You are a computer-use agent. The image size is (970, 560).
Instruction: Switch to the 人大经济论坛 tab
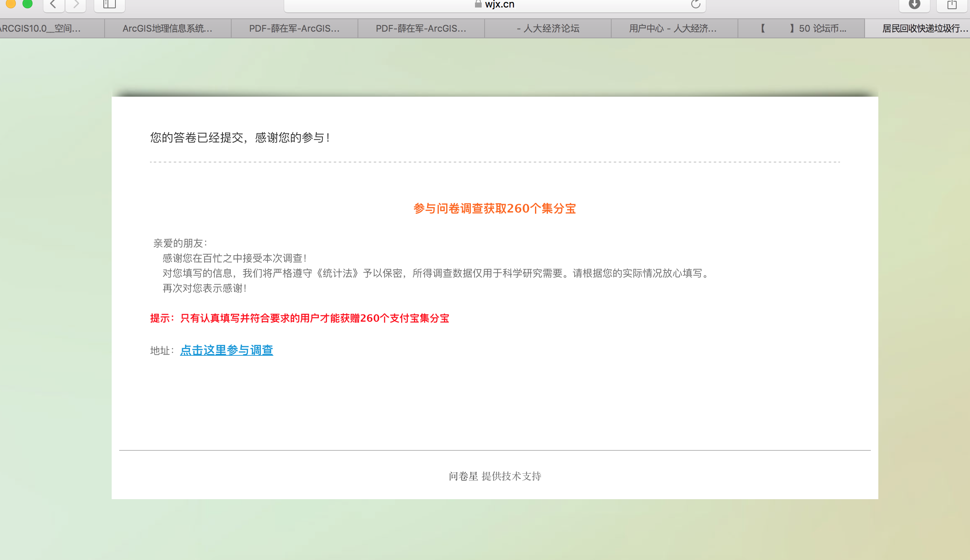548,28
